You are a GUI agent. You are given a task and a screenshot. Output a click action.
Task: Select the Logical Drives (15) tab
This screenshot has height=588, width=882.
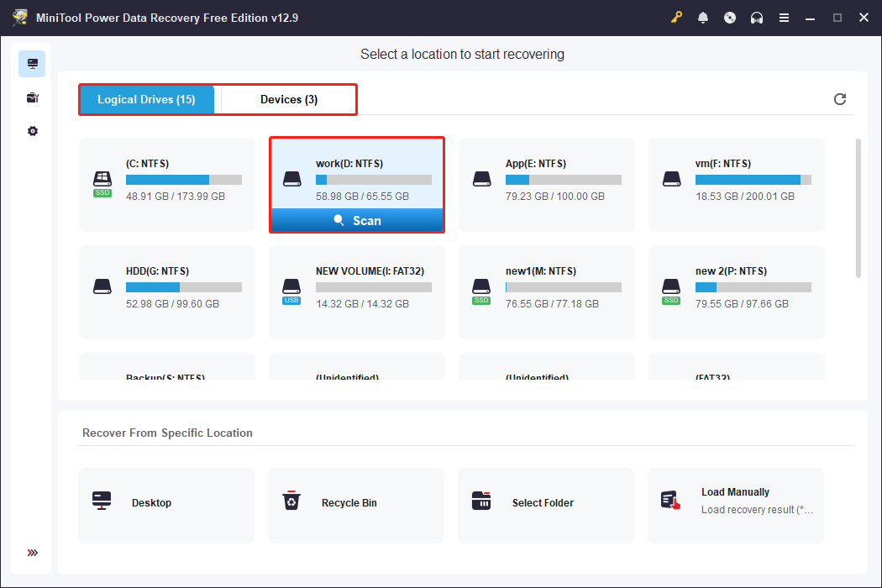pyautogui.click(x=147, y=100)
